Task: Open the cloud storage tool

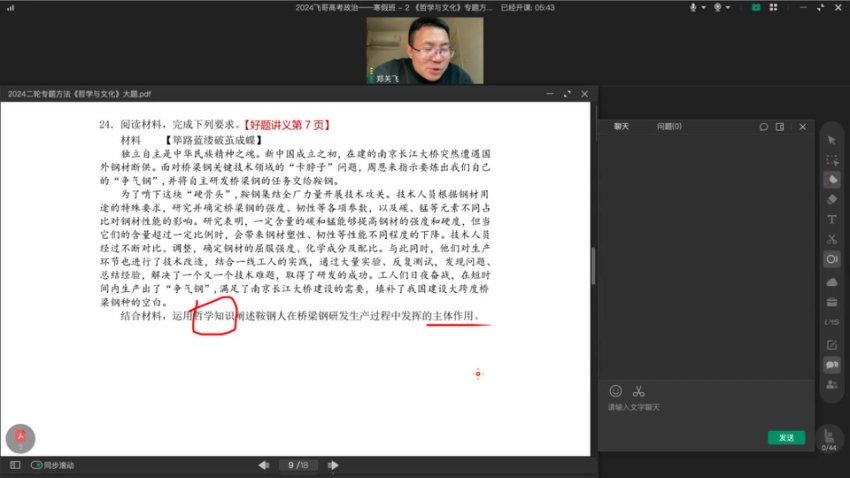Action: coord(832,282)
